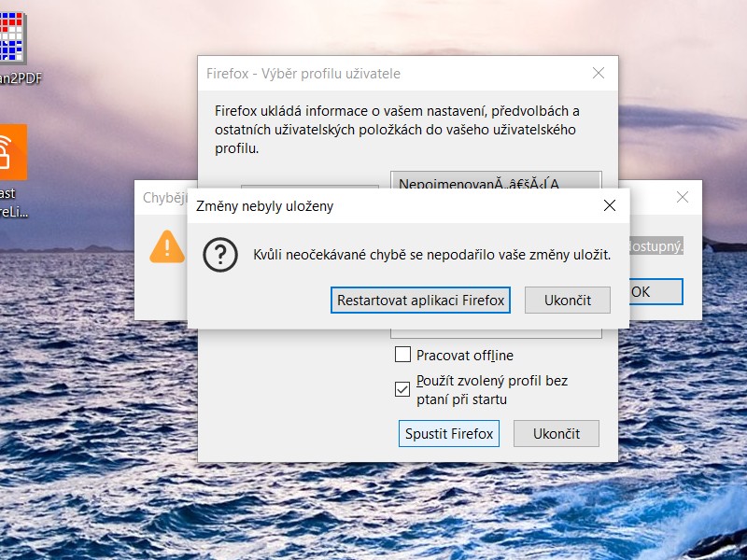
Task: Click the question mark icon in dialog
Action: (x=220, y=255)
